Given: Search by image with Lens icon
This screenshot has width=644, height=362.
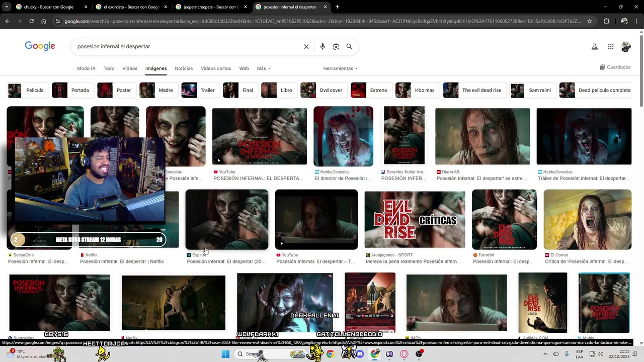Looking at the screenshot, I should coord(336,46).
